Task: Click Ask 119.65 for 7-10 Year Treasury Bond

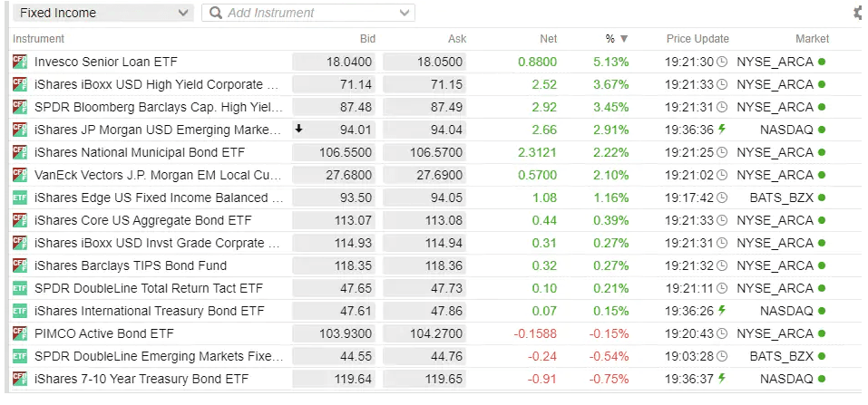Action: (x=424, y=379)
